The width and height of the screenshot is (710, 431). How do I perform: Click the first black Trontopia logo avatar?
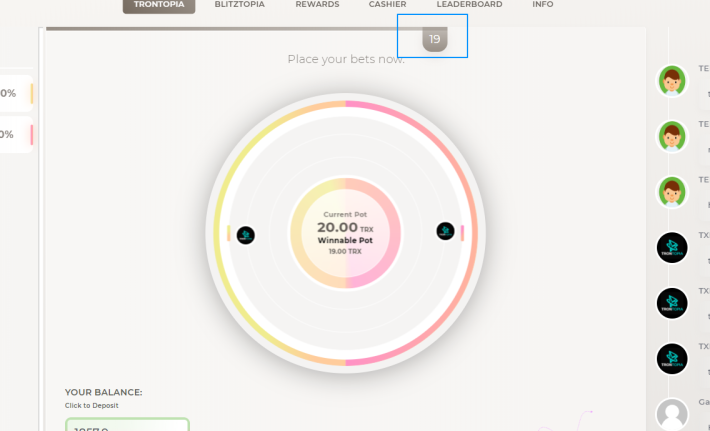(672, 248)
